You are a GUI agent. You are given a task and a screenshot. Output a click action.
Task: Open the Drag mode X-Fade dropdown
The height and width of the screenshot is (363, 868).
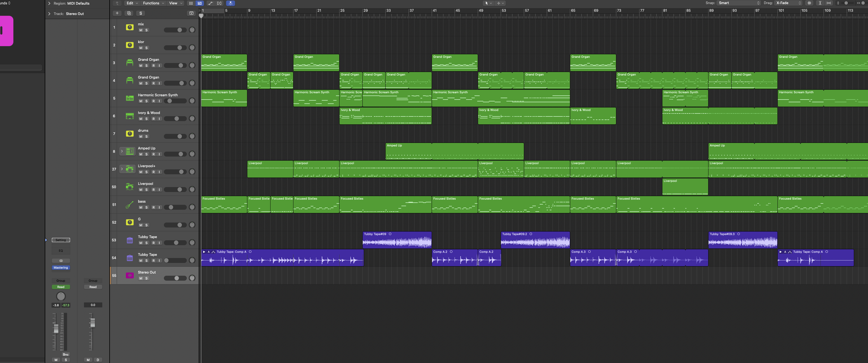[x=788, y=3]
